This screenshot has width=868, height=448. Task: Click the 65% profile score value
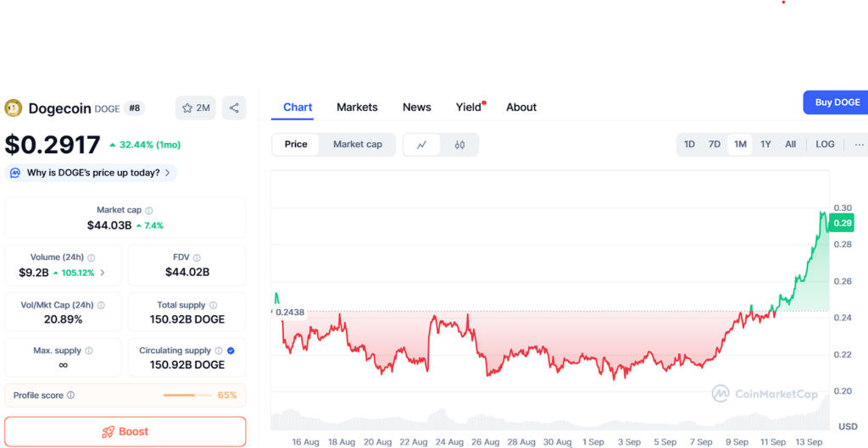point(227,395)
